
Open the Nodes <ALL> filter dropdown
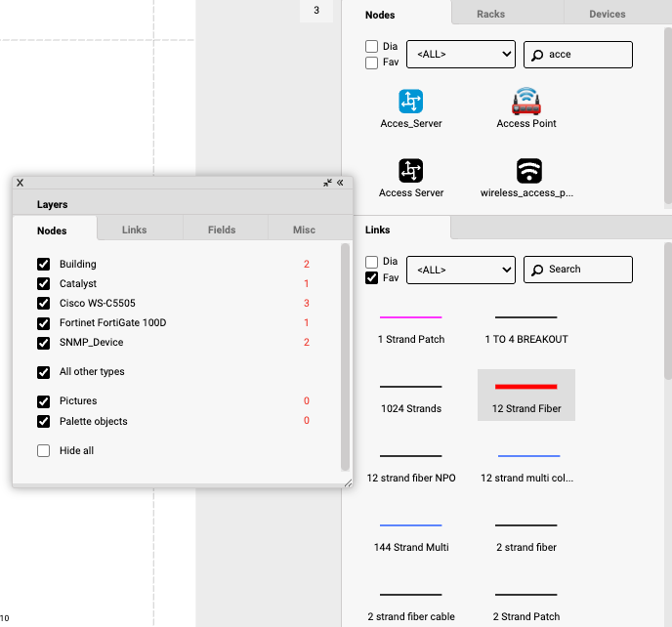click(460, 55)
